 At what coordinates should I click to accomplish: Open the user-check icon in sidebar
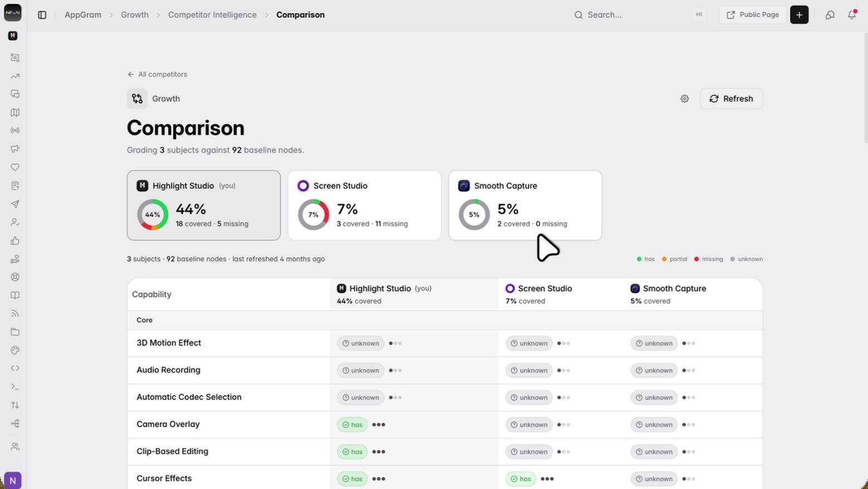pyautogui.click(x=15, y=222)
